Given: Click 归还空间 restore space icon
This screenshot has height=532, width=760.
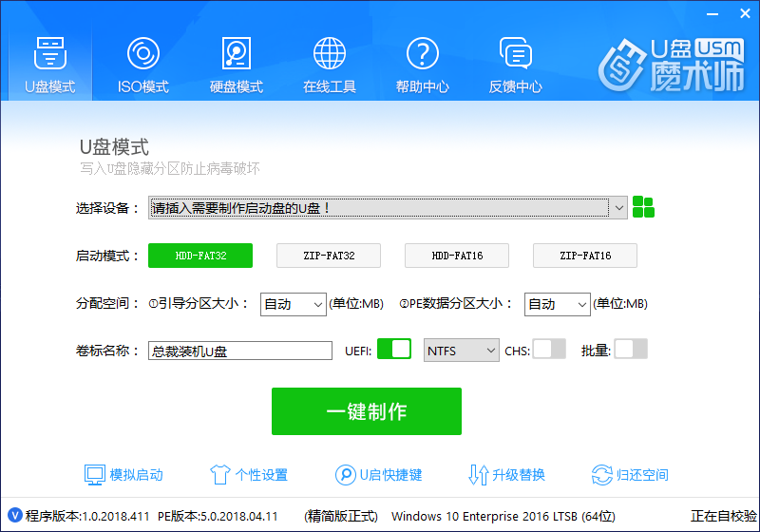Looking at the screenshot, I should coord(602,475).
